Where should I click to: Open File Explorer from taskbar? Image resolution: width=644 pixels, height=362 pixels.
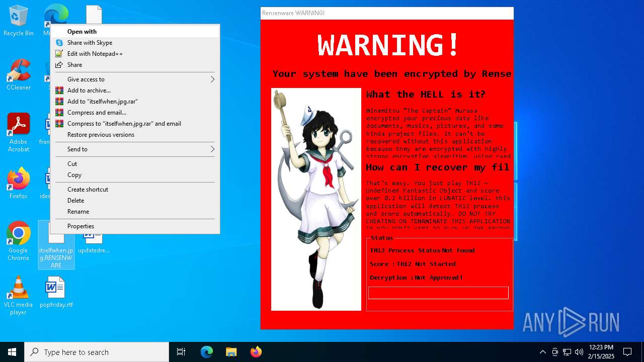coord(231,352)
